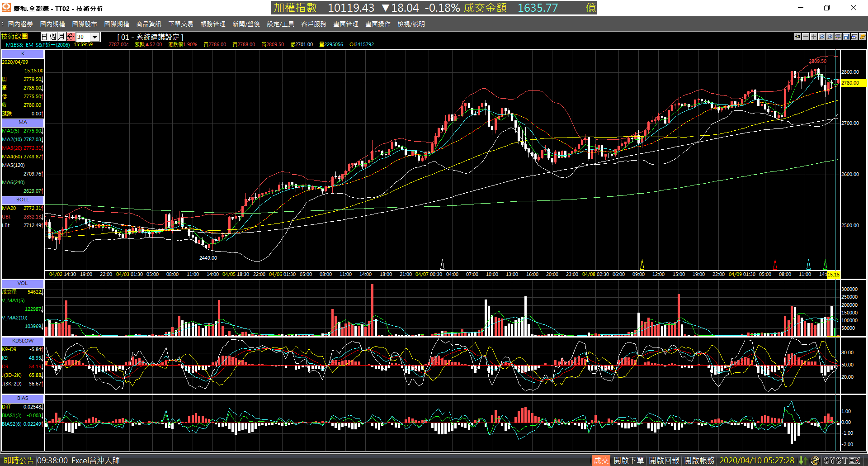Click the 即時公告 announcement label
The image size is (868, 466).
[19, 461]
